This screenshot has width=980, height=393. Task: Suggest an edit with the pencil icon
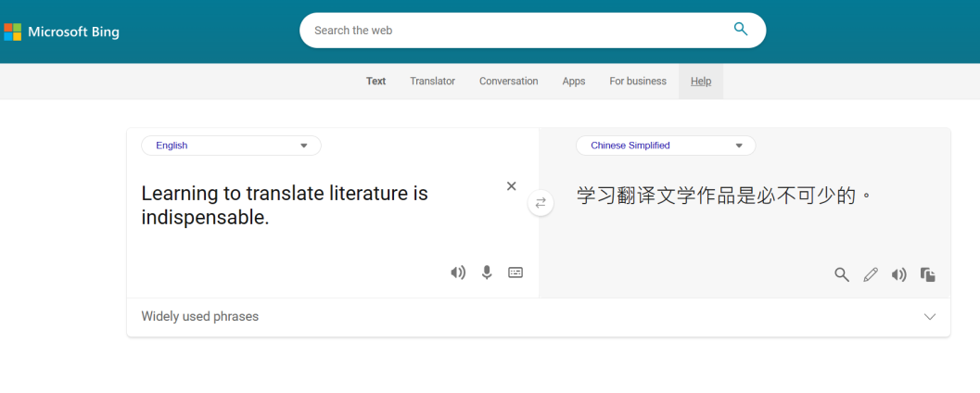871,275
